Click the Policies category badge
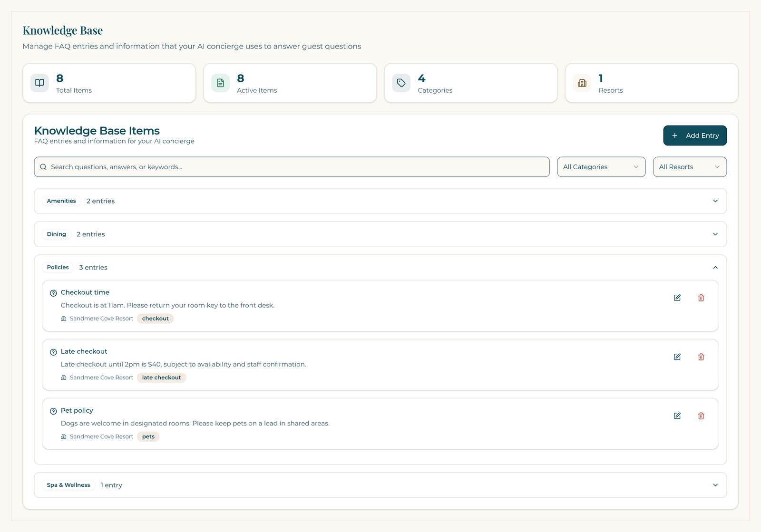This screenshot has height=532, width=761. pos(58,268)
